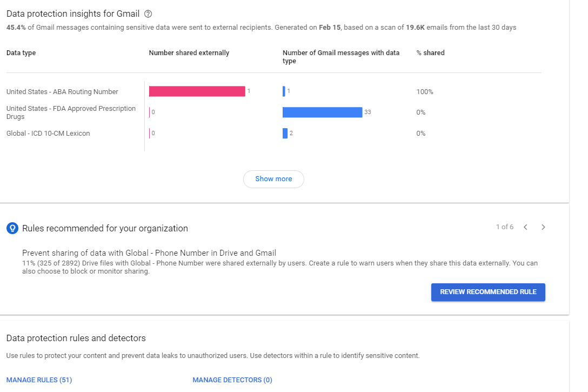Click REVIEW RECOMMENDED RULE

[487, 292]
